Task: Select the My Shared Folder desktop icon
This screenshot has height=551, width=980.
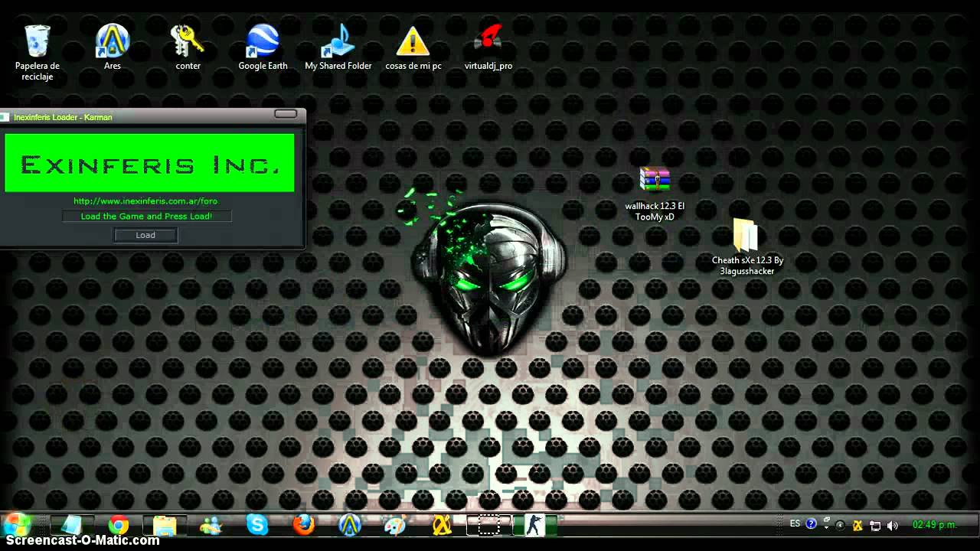Action: pyautogui.click(x=338, y=47)
